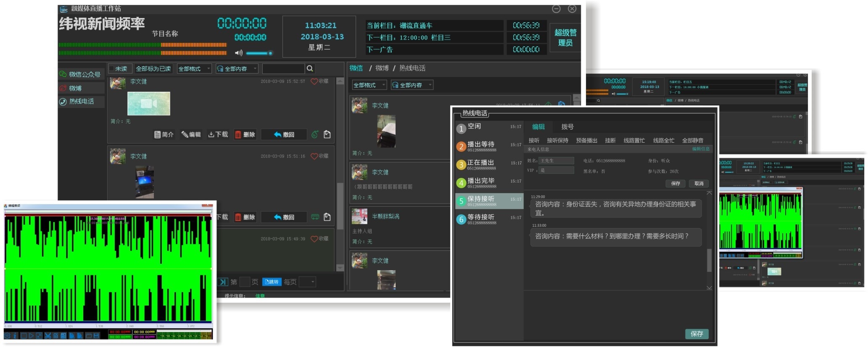Open the left 全部格式 dropdown
868x348 pixels.
coord(194,69)
